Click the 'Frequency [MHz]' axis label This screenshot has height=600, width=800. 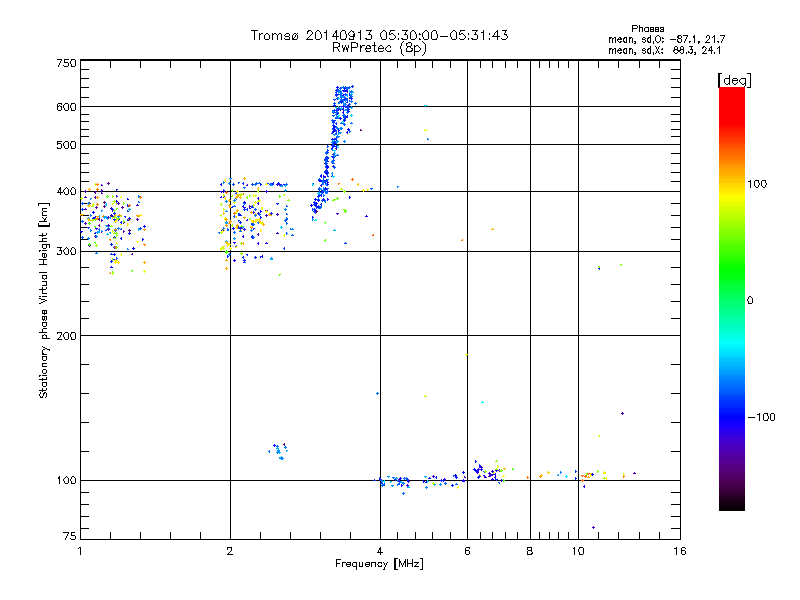click(379, 564)
